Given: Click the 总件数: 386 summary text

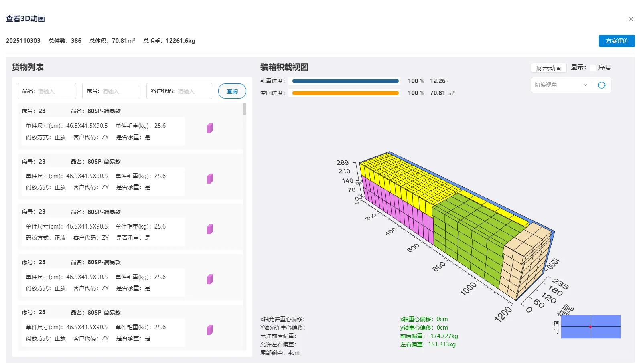Looking at the screenshot, I should coord(65,41).
